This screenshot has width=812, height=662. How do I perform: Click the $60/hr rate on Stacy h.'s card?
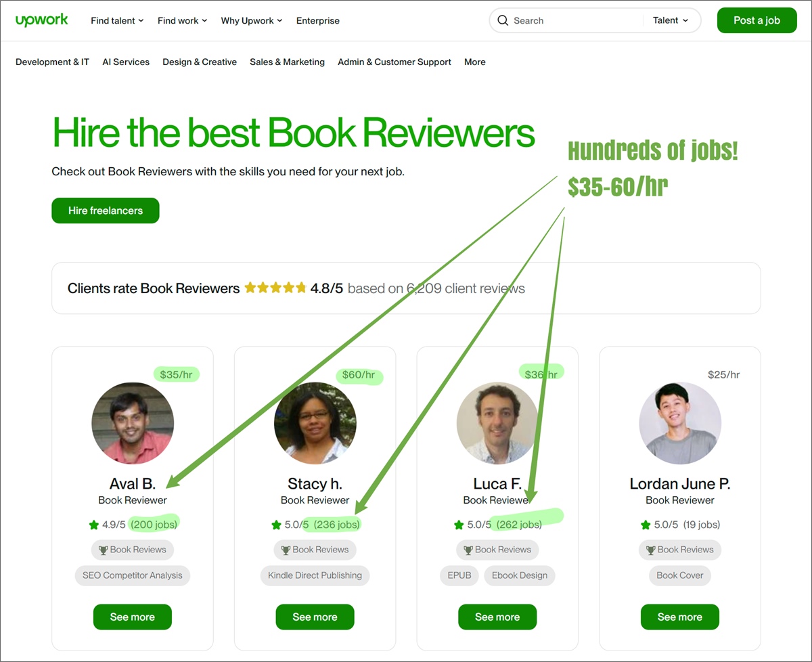click(359, 374)
